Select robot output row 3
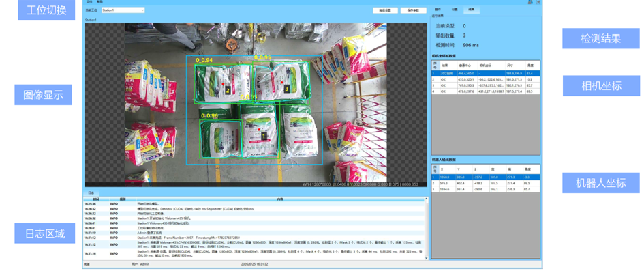 pos(485,189)
